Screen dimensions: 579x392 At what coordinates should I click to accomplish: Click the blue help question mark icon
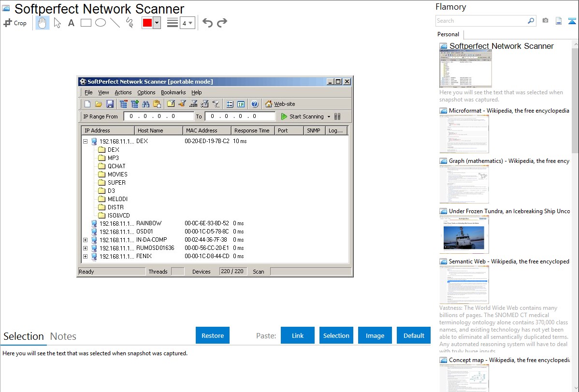(x=254, y=104)
